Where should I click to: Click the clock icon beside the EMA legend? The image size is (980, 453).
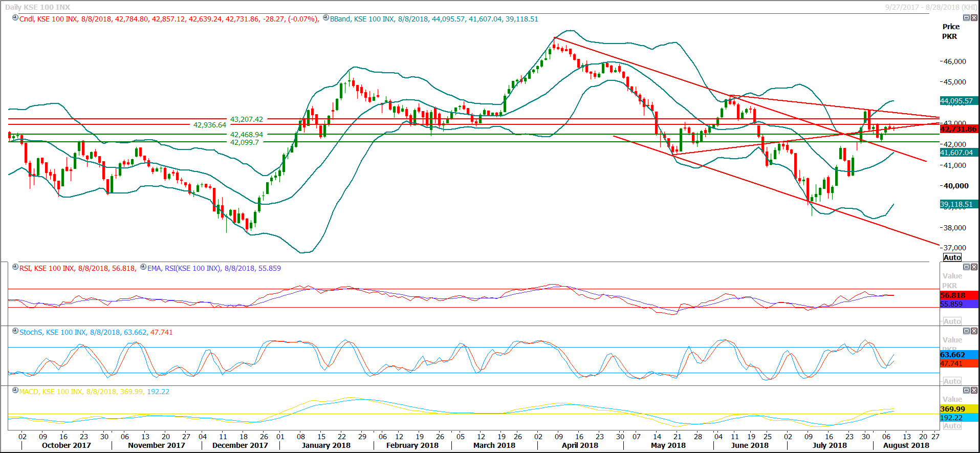[x=143, y=267]
